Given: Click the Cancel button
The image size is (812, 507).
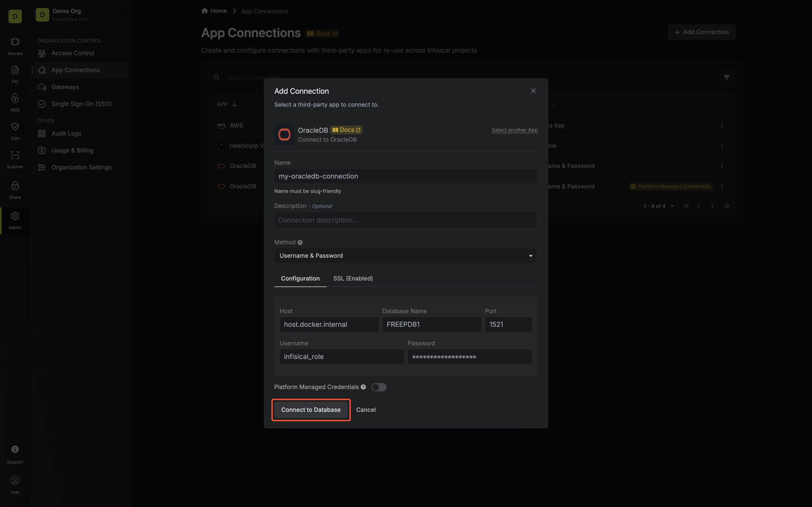Looking at the screenshot, I should pyautogui.click(x=366, y=410).
